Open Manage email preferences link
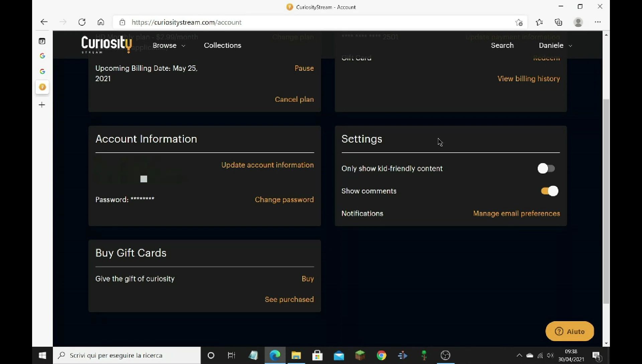This screenshot has width=642, height=364. click(x=516, y=214)
